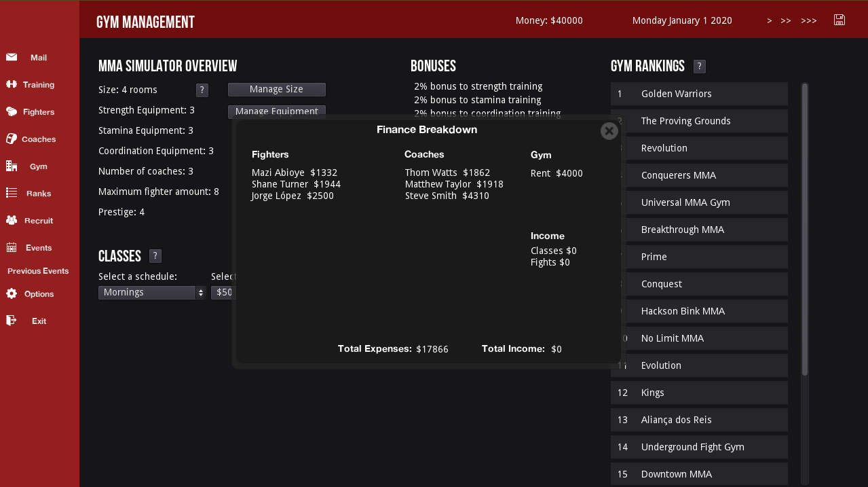
Task: Open the Ranks list icon
Action: pos(12,194)
